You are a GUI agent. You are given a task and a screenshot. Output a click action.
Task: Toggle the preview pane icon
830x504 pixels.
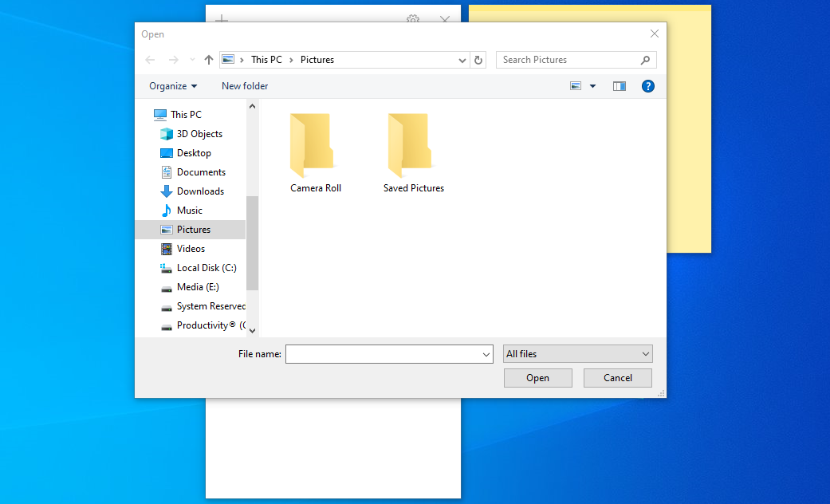(620, 86)
